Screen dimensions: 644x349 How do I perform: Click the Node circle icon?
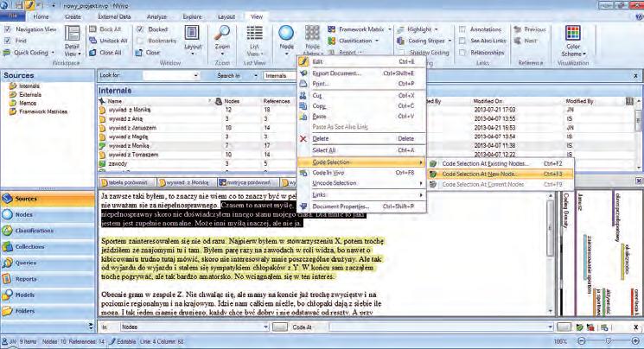coord(286,33)
